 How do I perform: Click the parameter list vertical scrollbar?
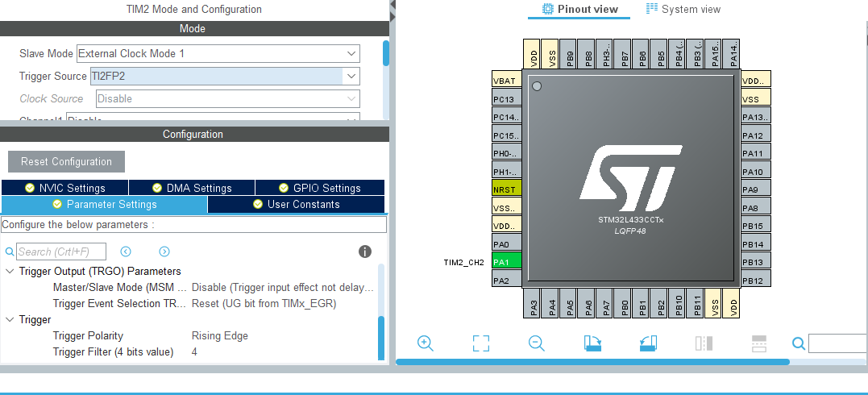click(x=381, y=339)
